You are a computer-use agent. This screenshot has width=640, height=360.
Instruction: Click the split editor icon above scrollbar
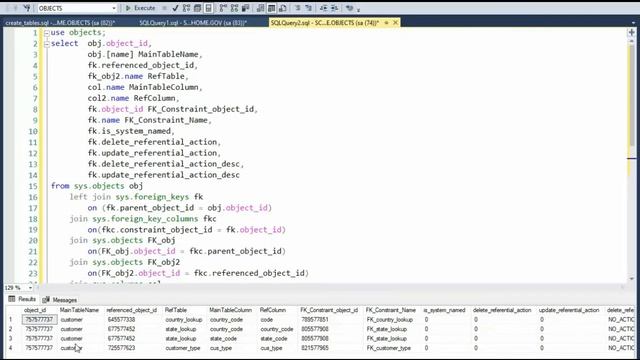631,32
